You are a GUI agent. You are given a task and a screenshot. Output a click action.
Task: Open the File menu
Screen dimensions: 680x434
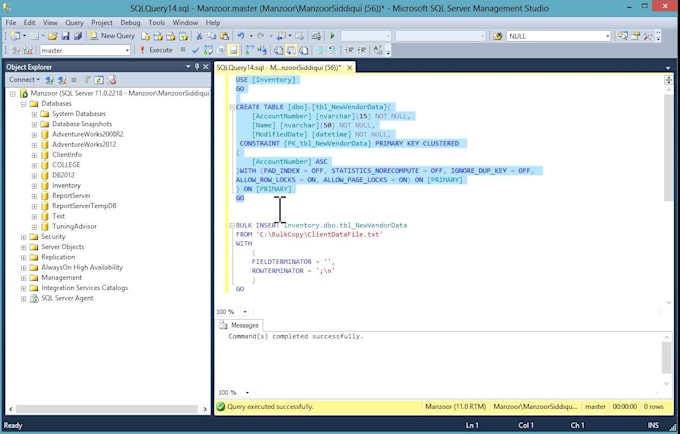coord(10,23)
